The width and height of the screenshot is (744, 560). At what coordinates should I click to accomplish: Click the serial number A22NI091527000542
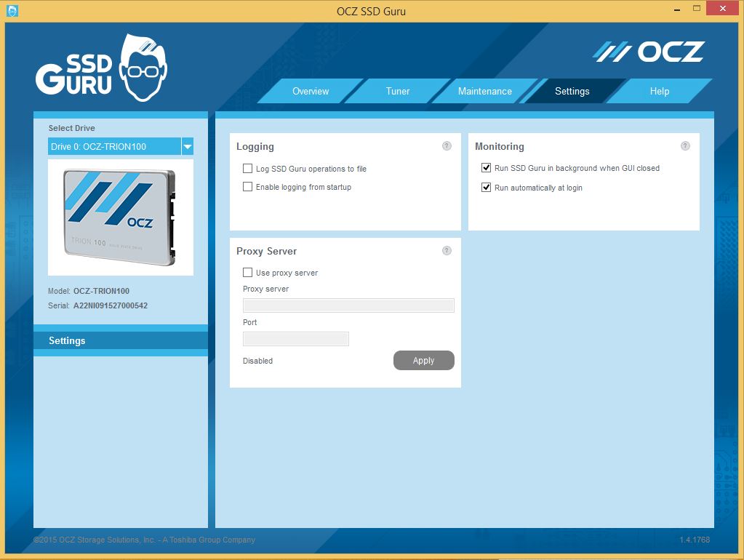pos(110,305)
